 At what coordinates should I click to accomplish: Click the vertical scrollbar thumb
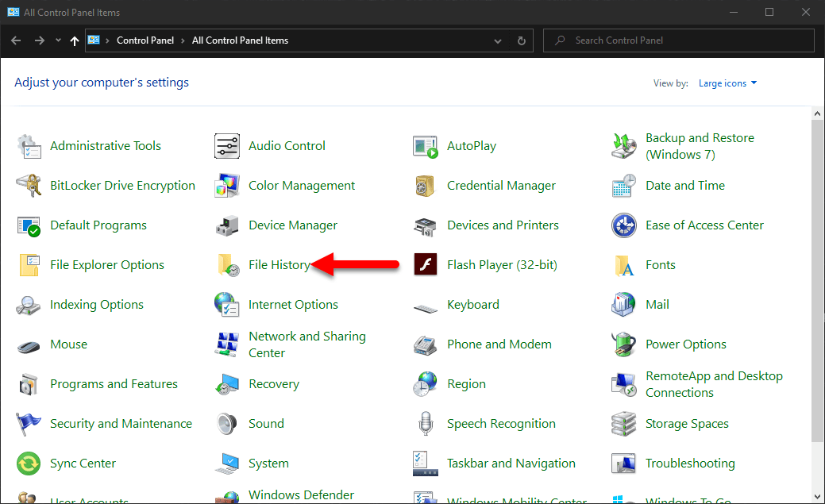(817, 280)
